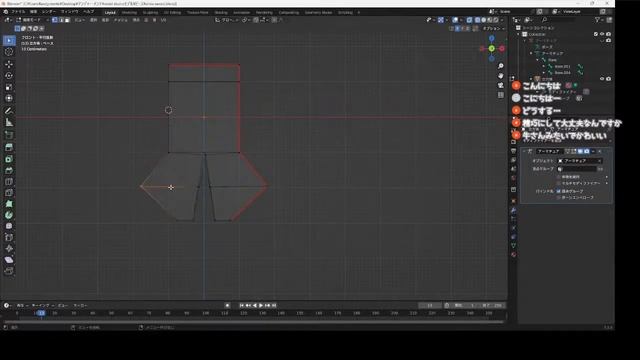The image size is (640, 360).
Task: Select the Extrude Region tool
Action: 9,147
